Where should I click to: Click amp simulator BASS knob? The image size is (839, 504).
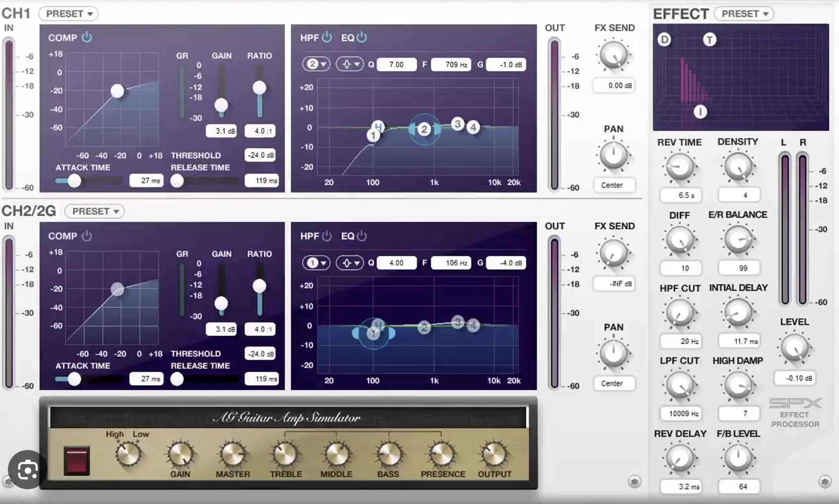(x=389, y=454)
